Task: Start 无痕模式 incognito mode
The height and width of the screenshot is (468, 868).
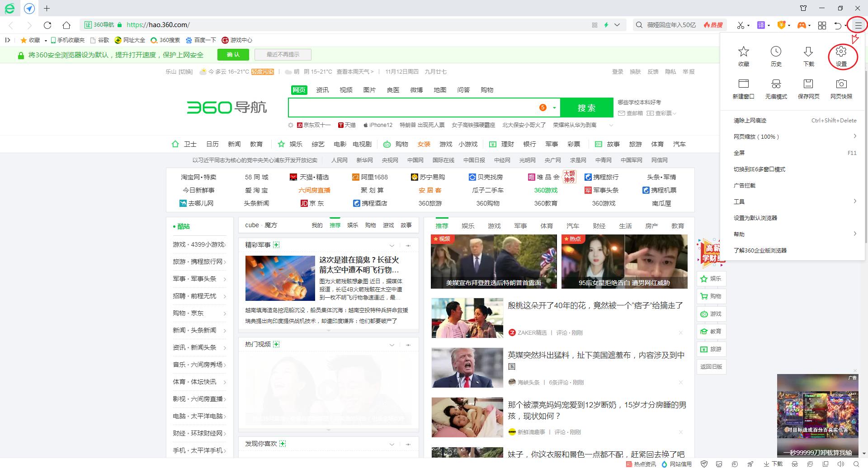Action: 776,89
